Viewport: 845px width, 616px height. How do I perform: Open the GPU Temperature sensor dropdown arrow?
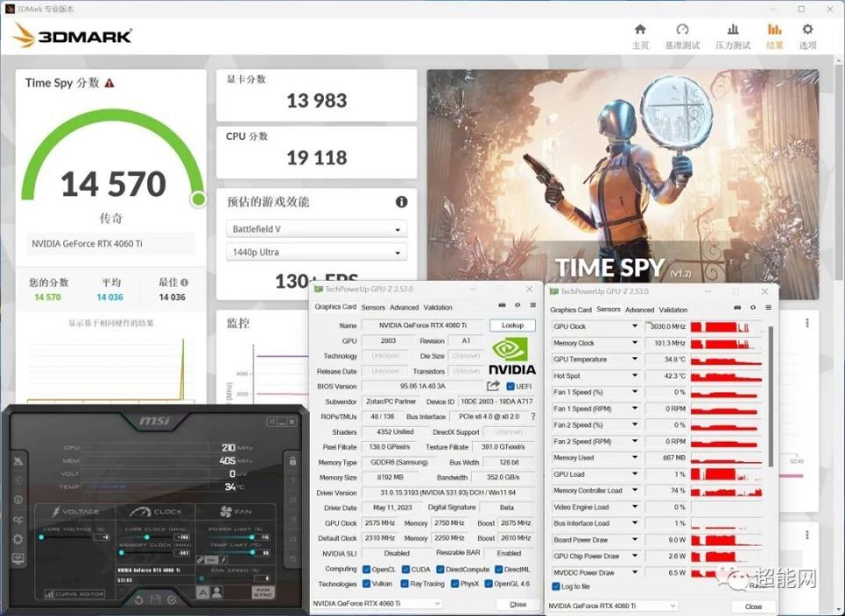pos(635,359)
